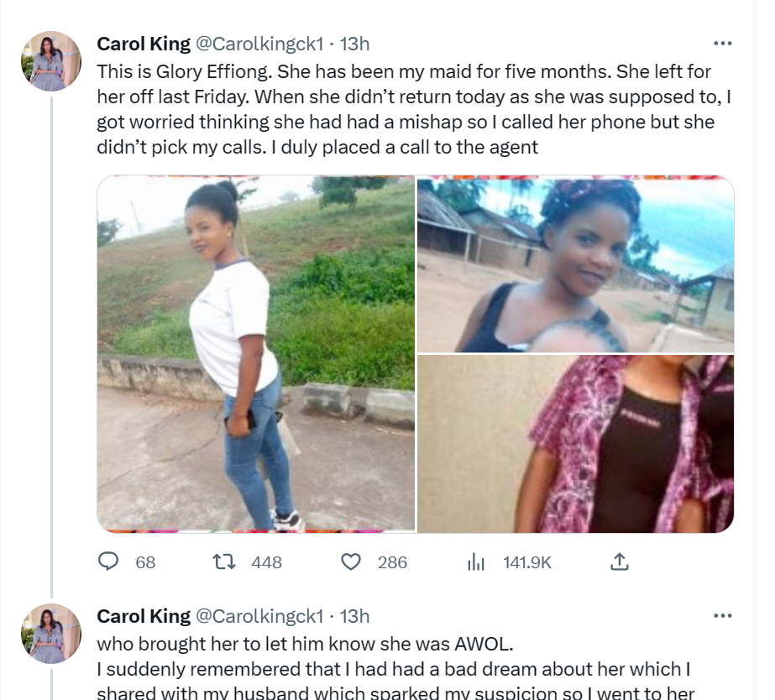Click @Carolkingck1 handle on first tweet
Screen dimensions: 775x700
click(x=259, y=44)
